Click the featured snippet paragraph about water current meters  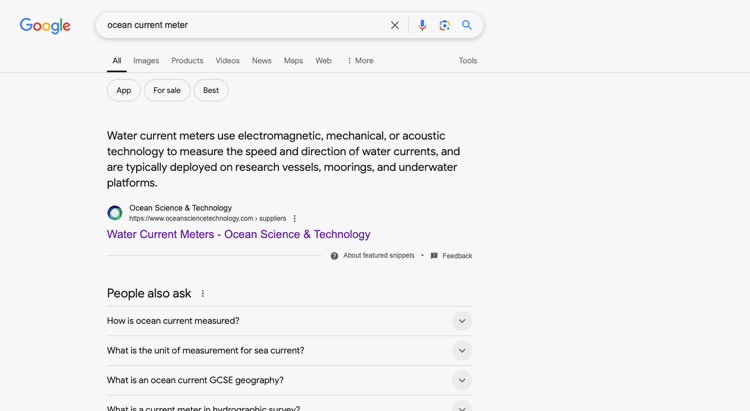click(283, 159)
